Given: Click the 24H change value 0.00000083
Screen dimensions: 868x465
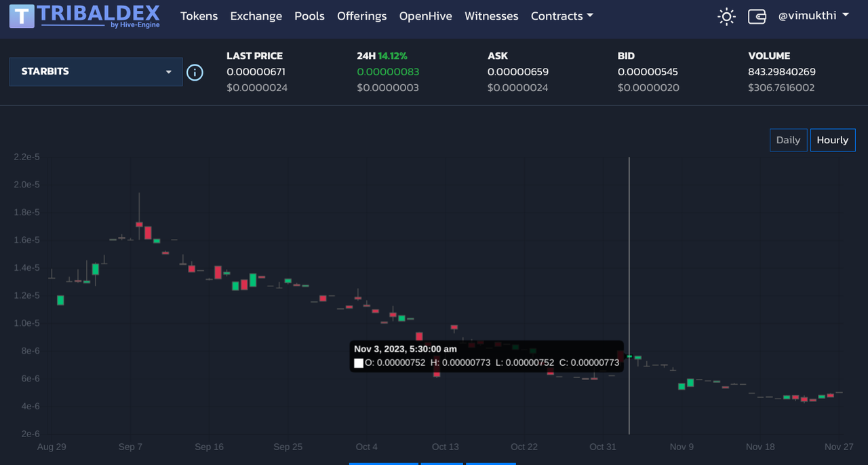Looking at the screenshot, I should [388, 72].
